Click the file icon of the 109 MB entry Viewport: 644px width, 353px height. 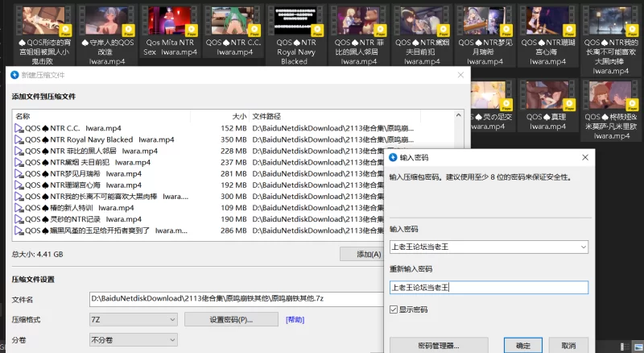pos(19,207)
